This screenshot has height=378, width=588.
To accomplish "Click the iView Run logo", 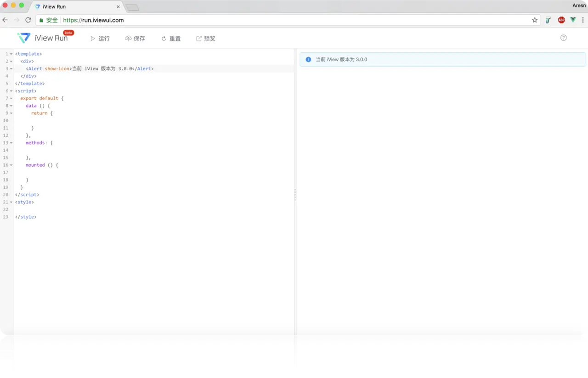I will pos(42,38).
